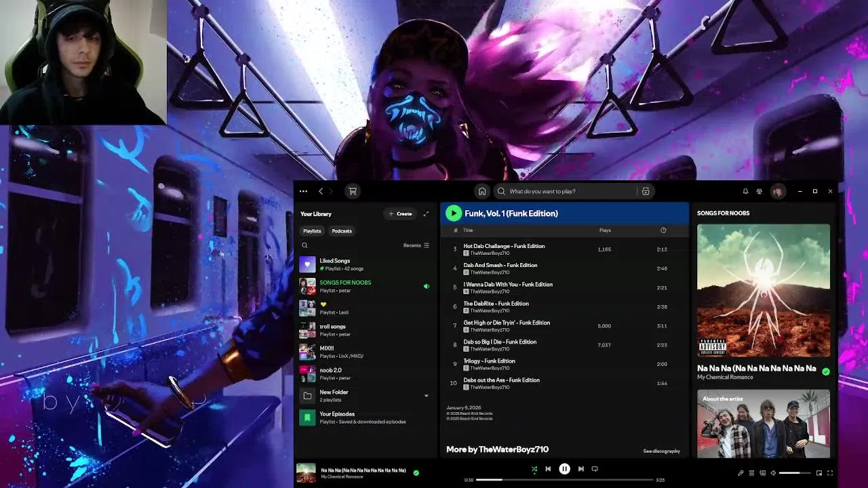The image size is (868, 488).
Task: Seek using the playback progress bar
Action: pyautogui.click(x=564, y=480)
